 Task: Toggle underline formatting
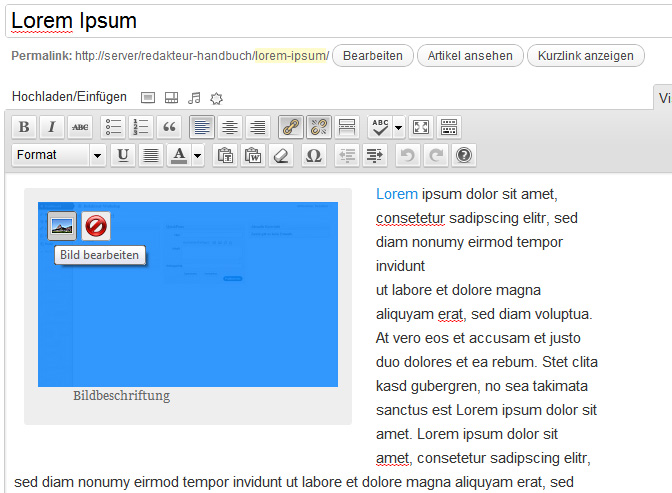point(122,155)
